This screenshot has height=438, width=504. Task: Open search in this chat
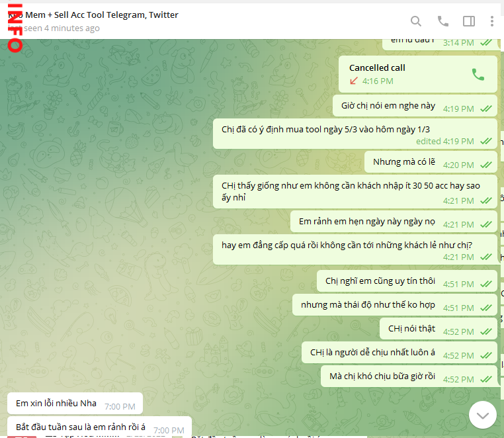[415, 21]
